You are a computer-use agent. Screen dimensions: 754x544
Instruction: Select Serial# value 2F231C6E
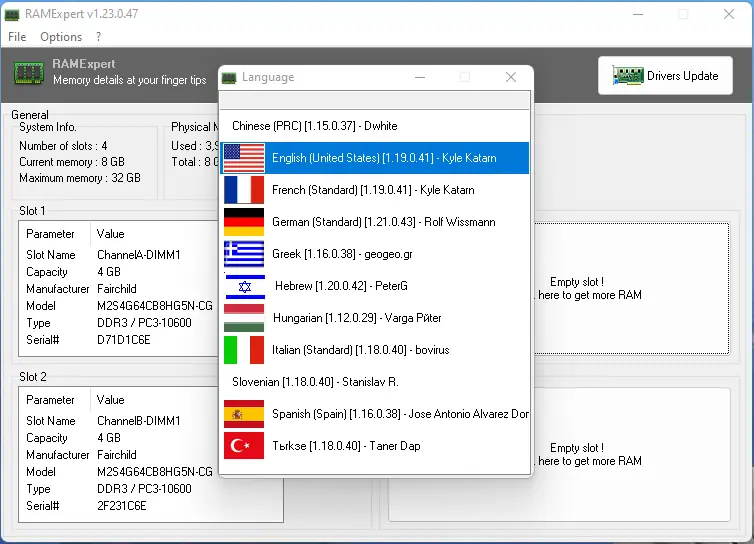pos(122,506)
